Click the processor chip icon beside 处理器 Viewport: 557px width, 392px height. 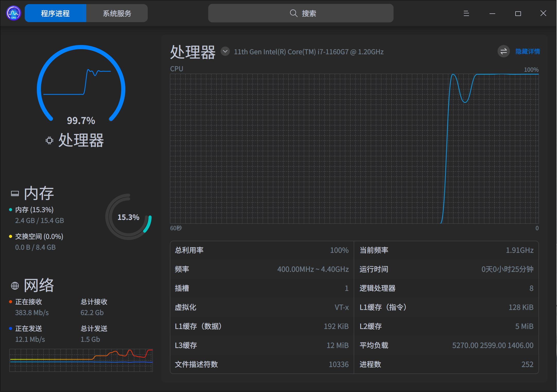tap(49, 140)
